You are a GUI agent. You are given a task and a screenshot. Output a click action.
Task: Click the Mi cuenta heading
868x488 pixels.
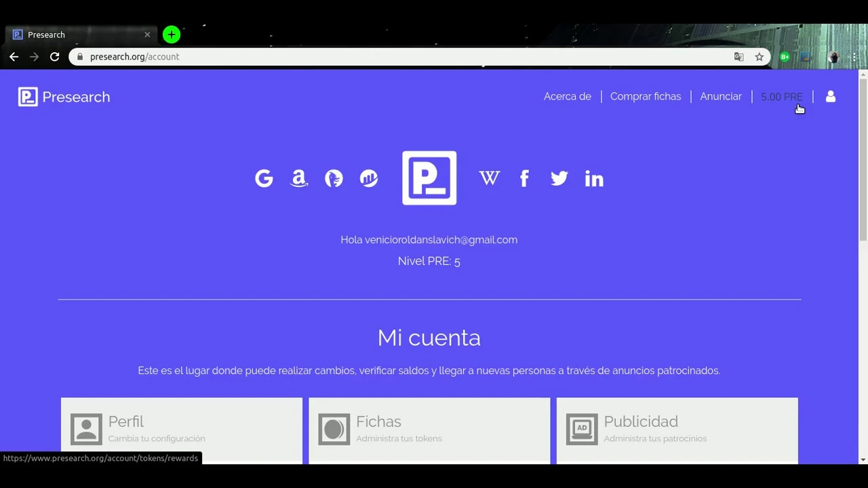pyautogui.click(x=429, y=338)
